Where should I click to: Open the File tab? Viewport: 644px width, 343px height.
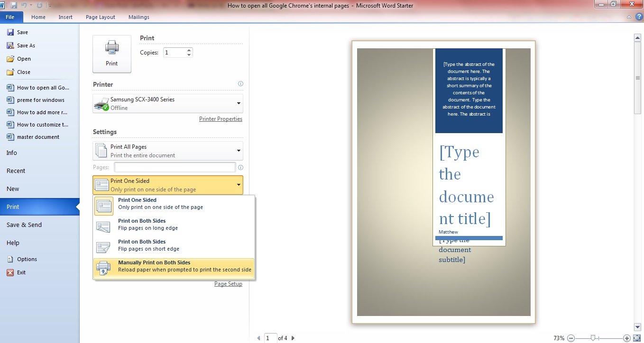tap(10, 17)
